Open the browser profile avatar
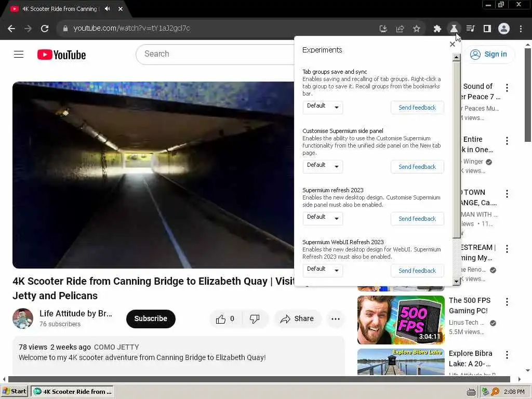 tap(504, 29)
